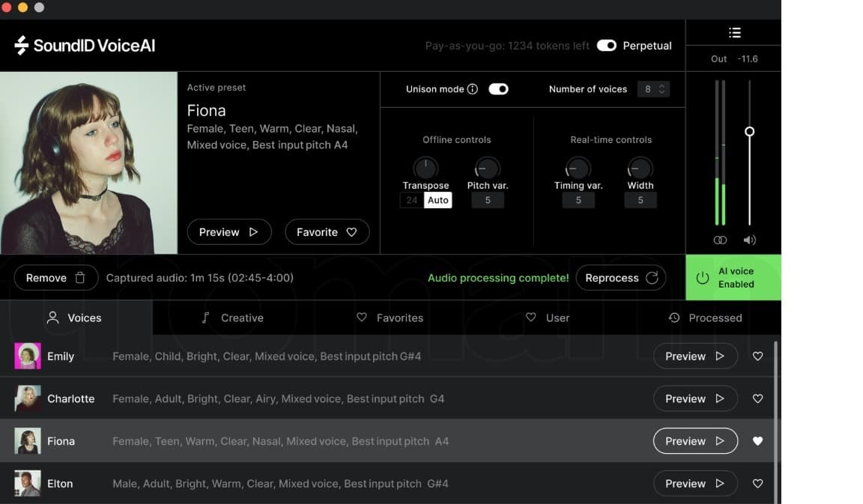Preview Charlotte's voice
Screen dimensions: 863x504
click(695, 398)
